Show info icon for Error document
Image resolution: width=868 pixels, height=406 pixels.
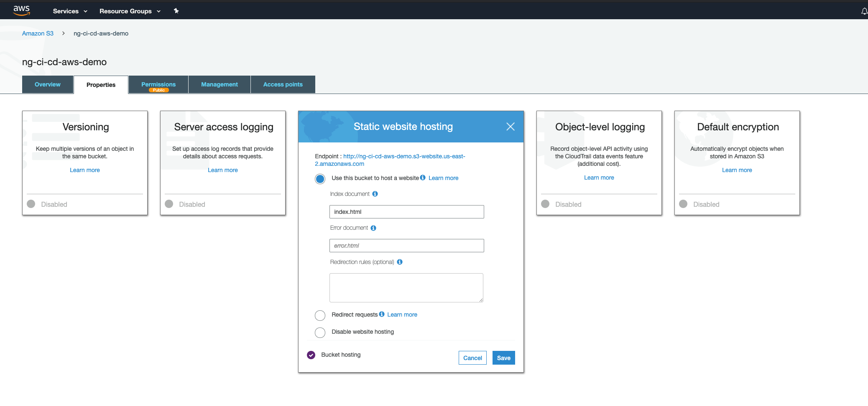pyautogui.click(x=373, y=228)
